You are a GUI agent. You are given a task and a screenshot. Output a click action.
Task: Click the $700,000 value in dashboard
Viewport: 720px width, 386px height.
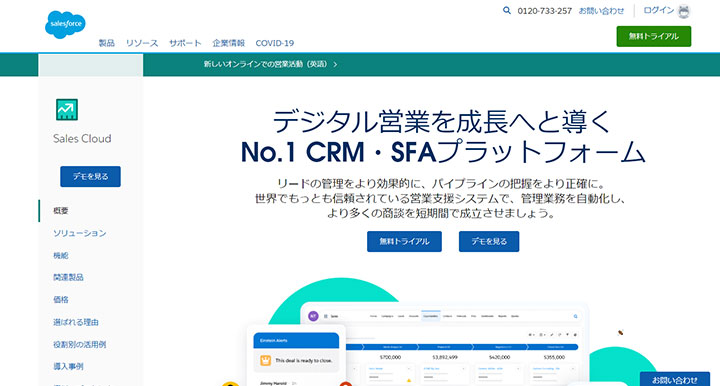391,357
